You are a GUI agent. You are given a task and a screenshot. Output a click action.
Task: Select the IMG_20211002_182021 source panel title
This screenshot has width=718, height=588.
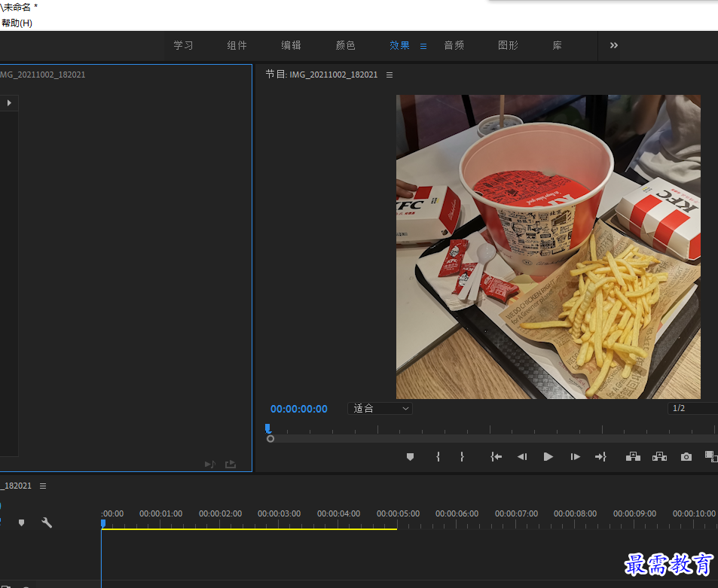pyautogui.click(x=43, y=75)
